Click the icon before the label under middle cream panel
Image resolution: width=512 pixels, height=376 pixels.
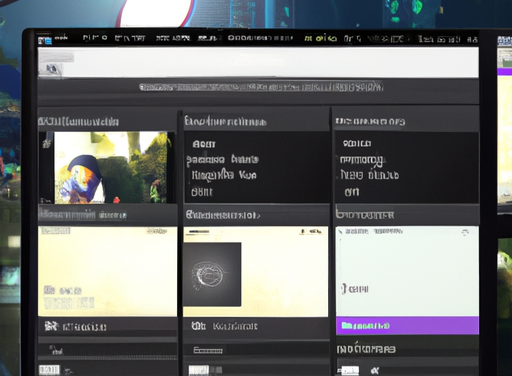198,326
